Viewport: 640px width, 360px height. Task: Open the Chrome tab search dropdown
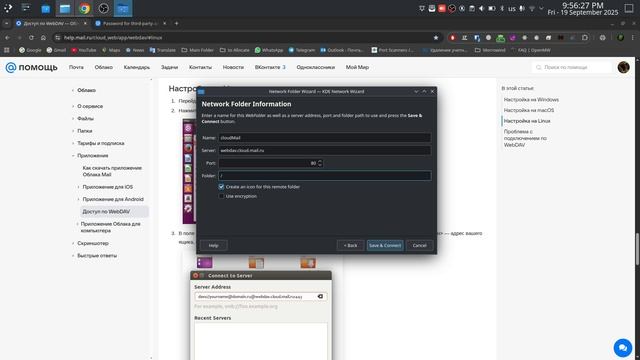point(6,23)
